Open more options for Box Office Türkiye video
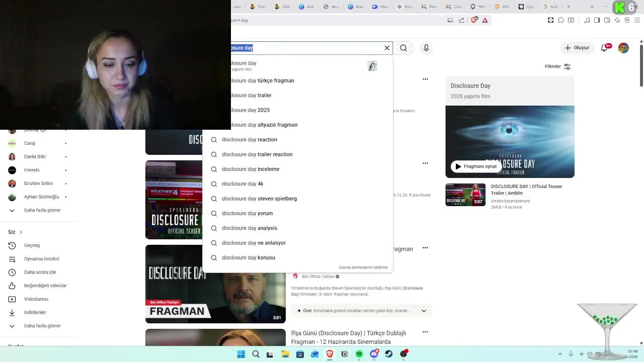The image size is (644, 362). (x=425, y=248)
